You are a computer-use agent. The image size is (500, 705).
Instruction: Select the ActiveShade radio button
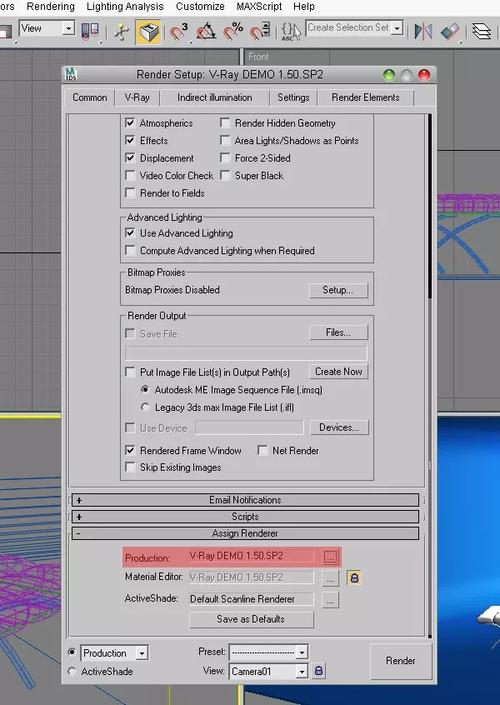tap(72, 671)
